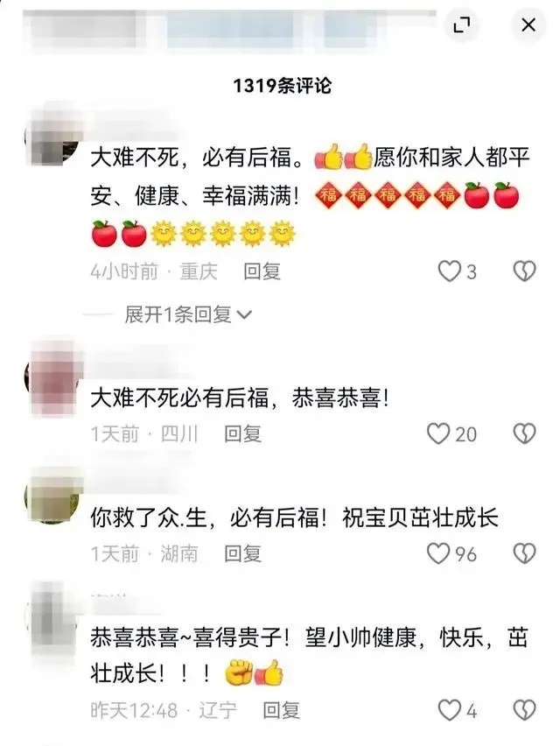Close the comments panel

coord(528,25)
